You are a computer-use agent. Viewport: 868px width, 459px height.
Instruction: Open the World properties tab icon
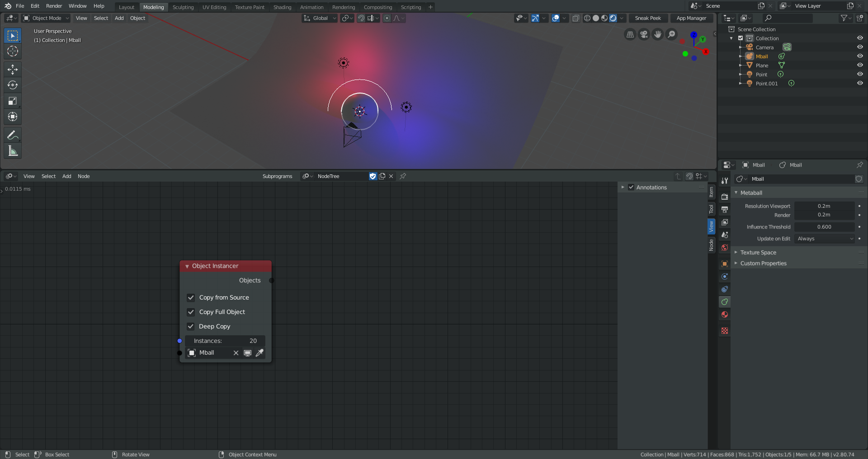tap(725, 248)
